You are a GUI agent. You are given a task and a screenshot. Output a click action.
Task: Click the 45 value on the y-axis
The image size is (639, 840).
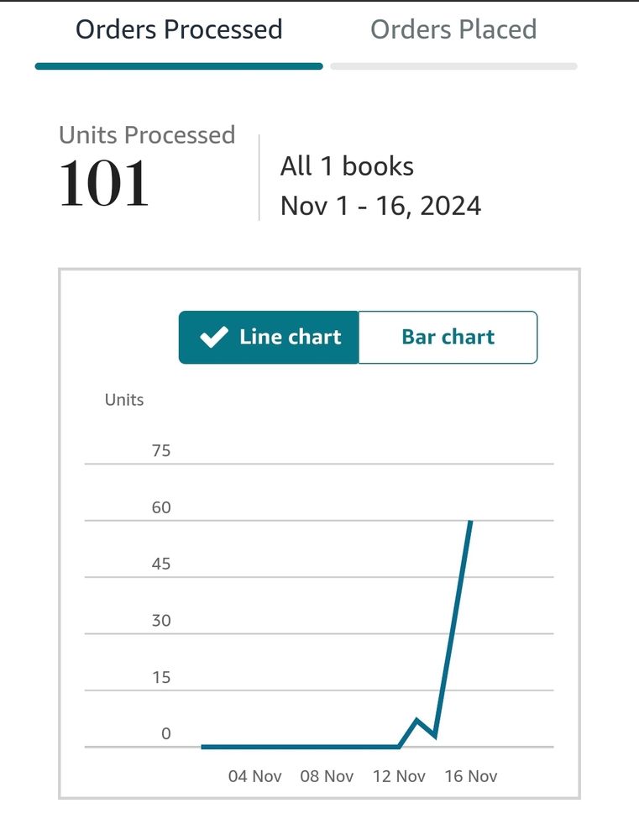coord(161,564)
